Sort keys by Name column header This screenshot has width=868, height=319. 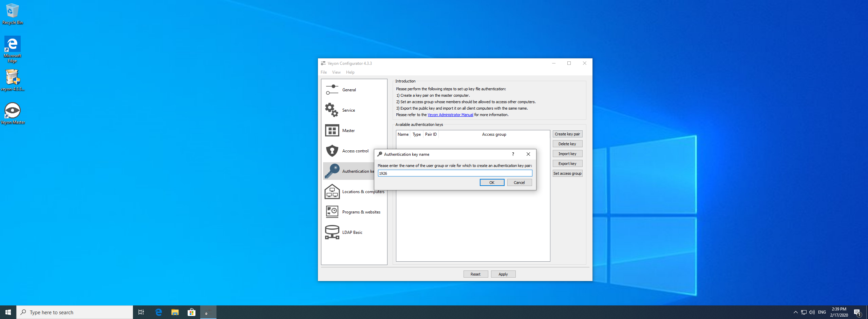[403, 134]
